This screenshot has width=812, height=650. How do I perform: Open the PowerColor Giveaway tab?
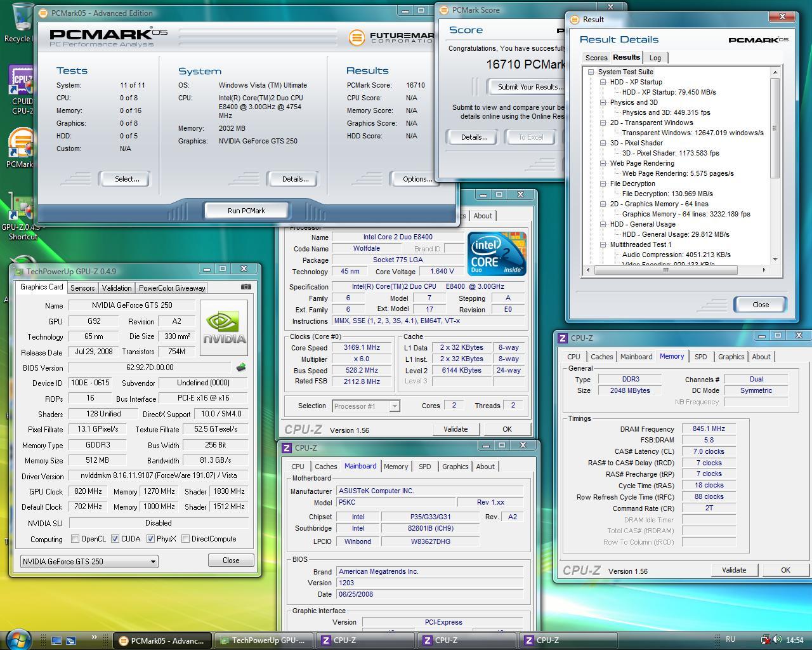[x=172, y=288]
